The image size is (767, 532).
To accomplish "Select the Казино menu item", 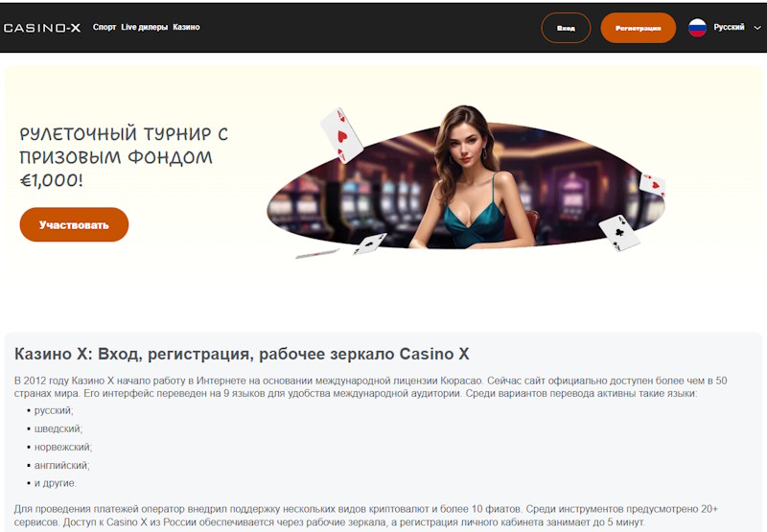I will point(186,27).
